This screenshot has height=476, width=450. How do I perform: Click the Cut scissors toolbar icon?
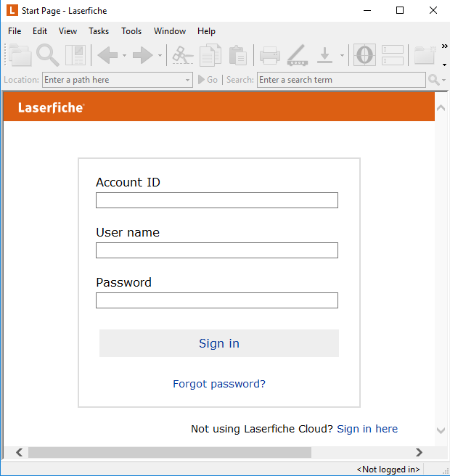pyautogui.click(x=183, y=55)
